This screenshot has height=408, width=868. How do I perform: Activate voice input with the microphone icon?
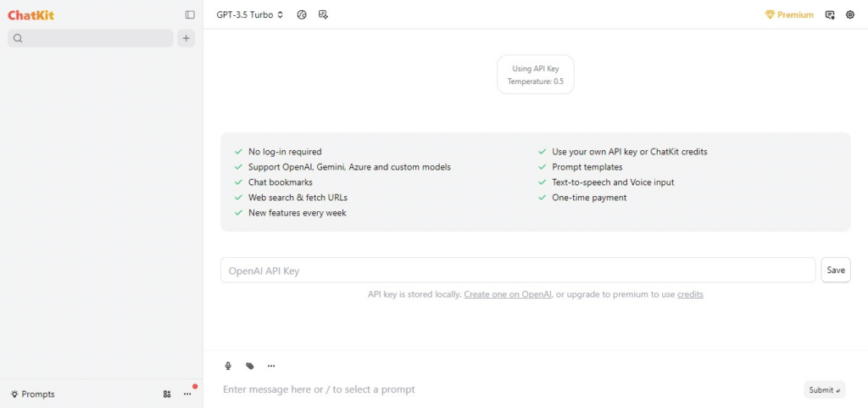click(x=228, y=366)
